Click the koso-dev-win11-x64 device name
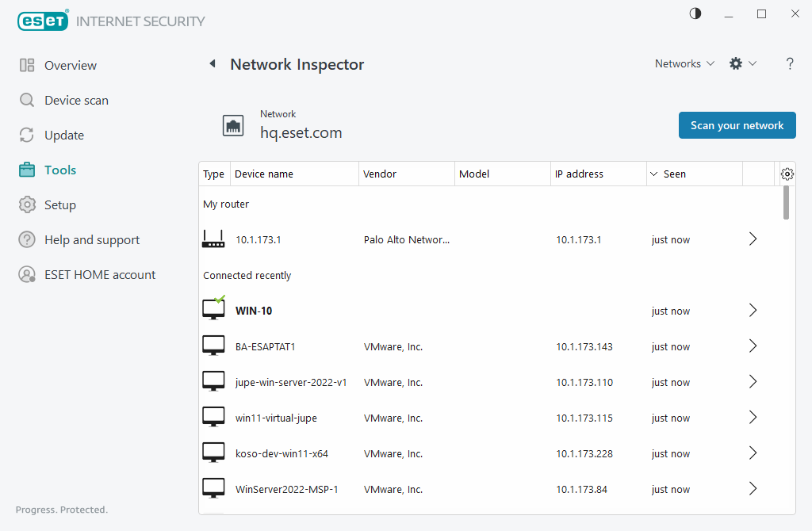 (282, 453)
